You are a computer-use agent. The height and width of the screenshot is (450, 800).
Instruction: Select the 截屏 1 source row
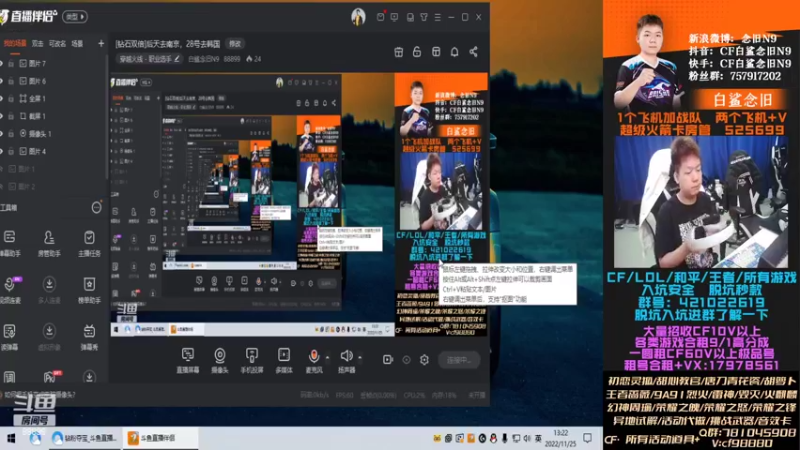pos(53,116)
